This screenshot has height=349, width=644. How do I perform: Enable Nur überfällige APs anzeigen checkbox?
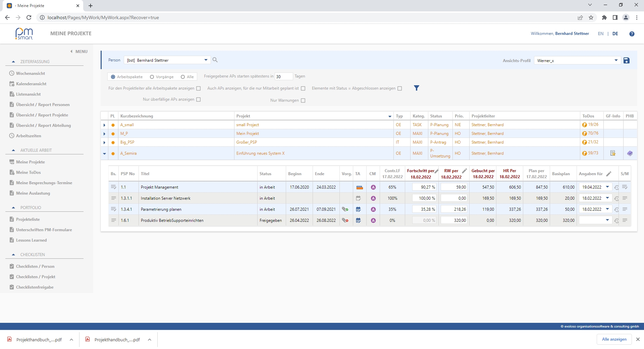(x=199, y=100)
